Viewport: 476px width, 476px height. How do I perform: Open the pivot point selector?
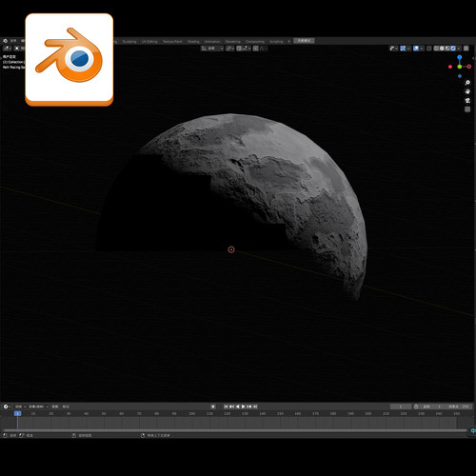coord(229,49)
